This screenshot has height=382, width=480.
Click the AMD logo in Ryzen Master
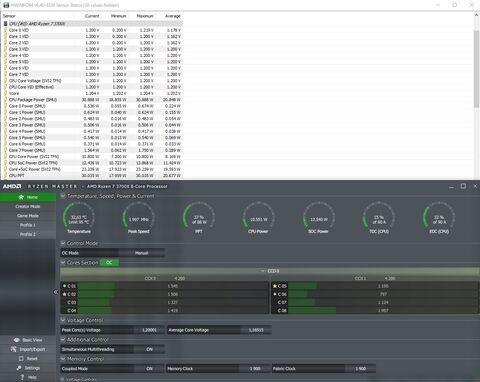pyautogui.click(x=12, y=186)
